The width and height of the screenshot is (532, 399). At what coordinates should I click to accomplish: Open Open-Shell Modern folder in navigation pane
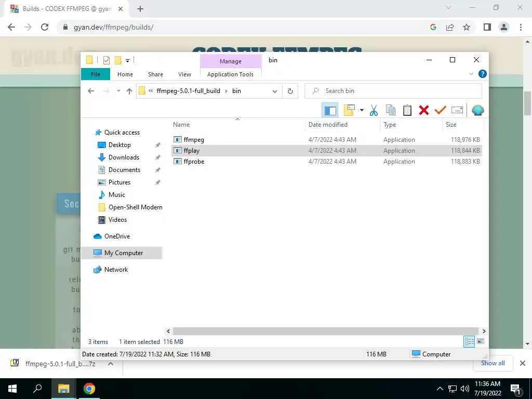pos(135,207)
